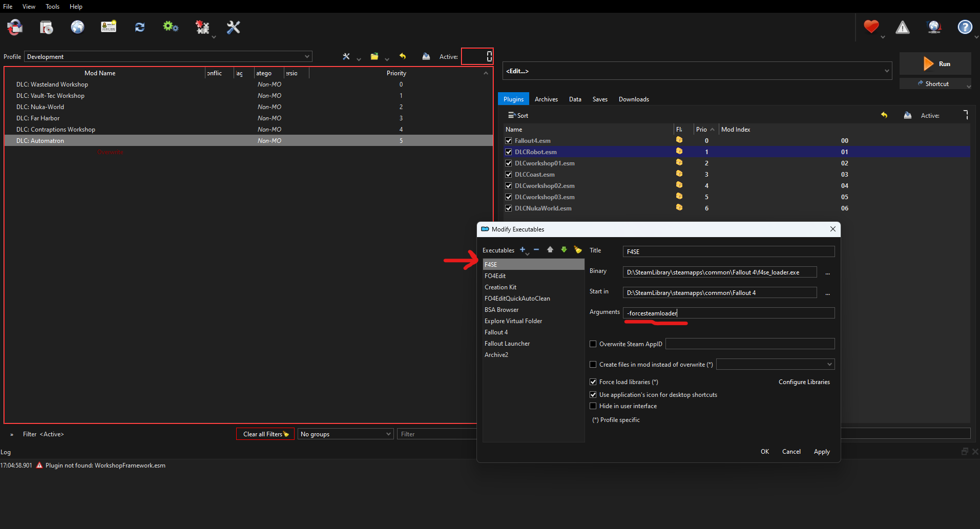The height and width of the screenshot is (529, 980).
Task: Open the blue question mark help icon
Action: click(965, 27)
